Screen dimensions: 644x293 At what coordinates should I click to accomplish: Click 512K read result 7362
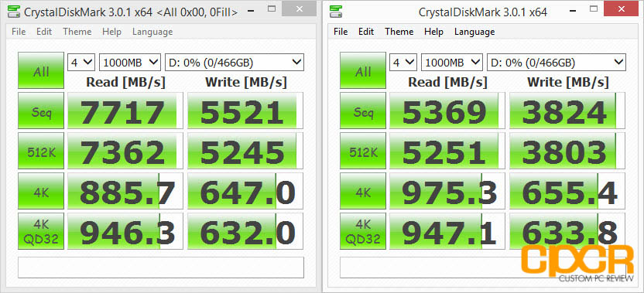[125, 151]
